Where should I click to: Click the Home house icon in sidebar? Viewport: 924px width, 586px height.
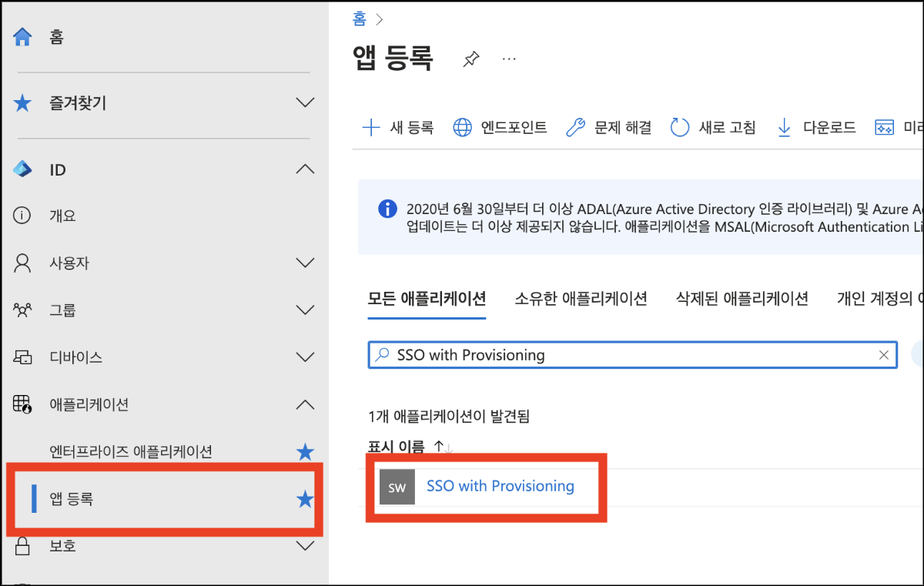23,36
